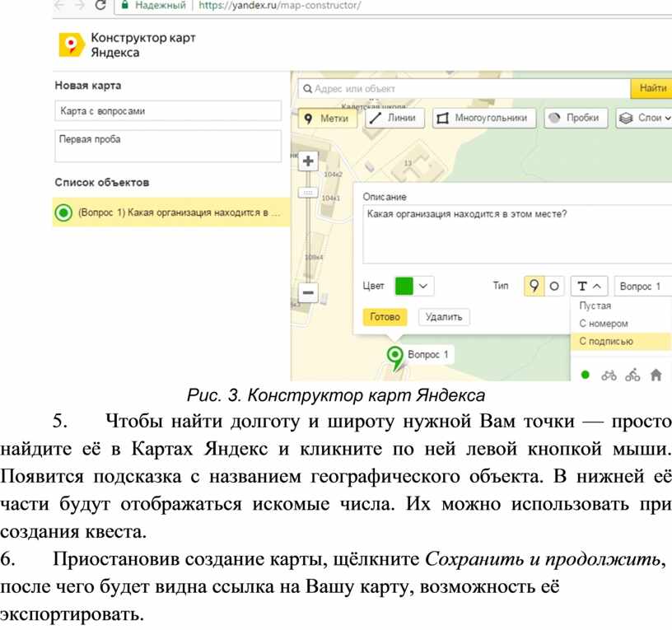Click the Готово button
This screenshot has width=672, height=630.
point(385,317)
